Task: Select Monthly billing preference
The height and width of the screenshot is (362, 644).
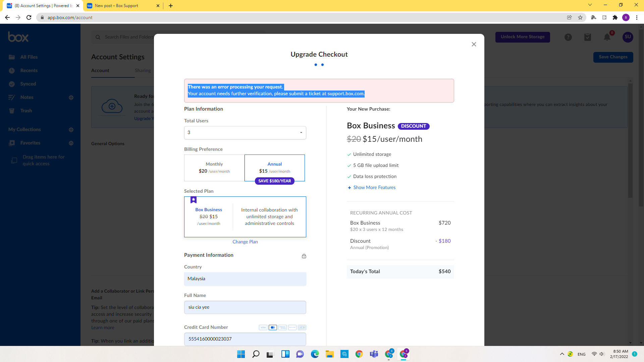Action: 214,168
